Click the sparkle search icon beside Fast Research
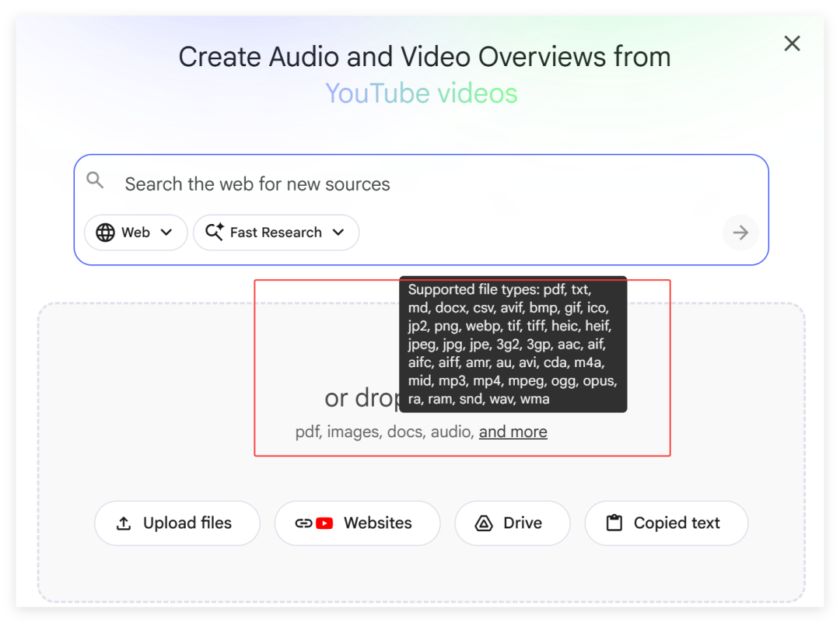840x623 pixels. (x=215, y=233)
